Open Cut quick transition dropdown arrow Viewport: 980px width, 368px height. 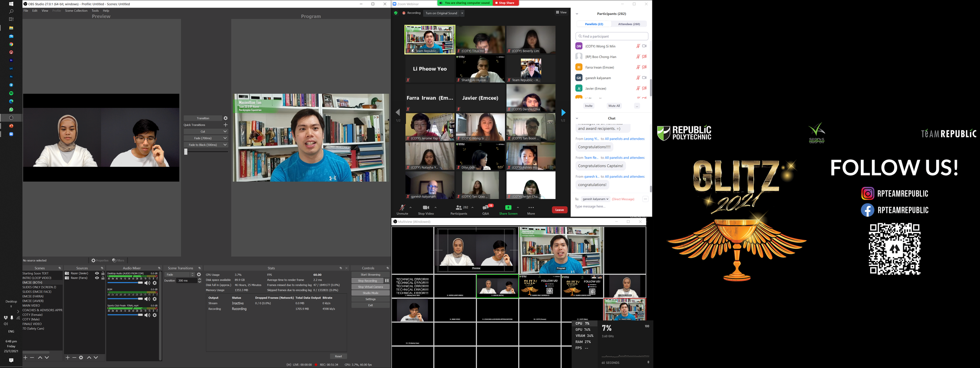click(x=225, y=131)
